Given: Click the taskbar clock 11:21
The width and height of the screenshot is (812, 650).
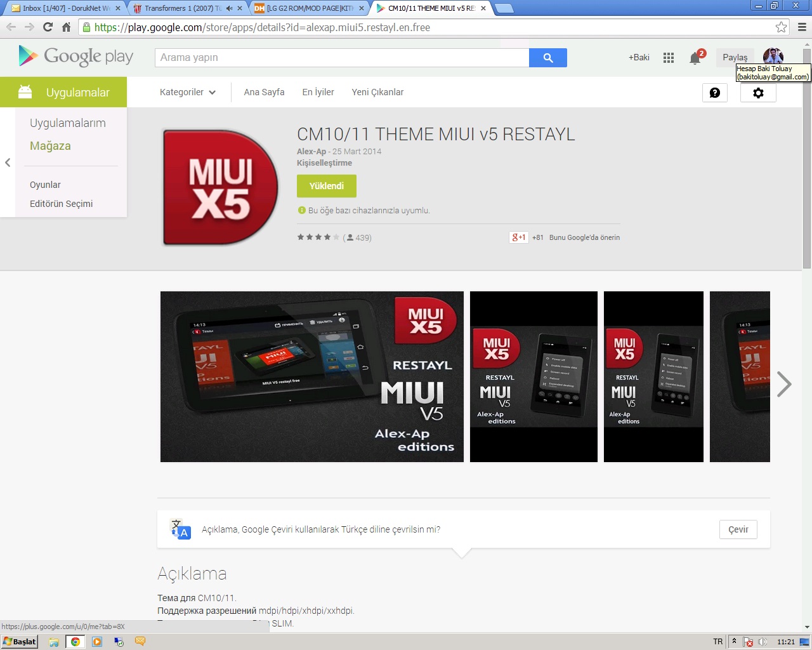Looking at the screenshot, I should point(786,642).
